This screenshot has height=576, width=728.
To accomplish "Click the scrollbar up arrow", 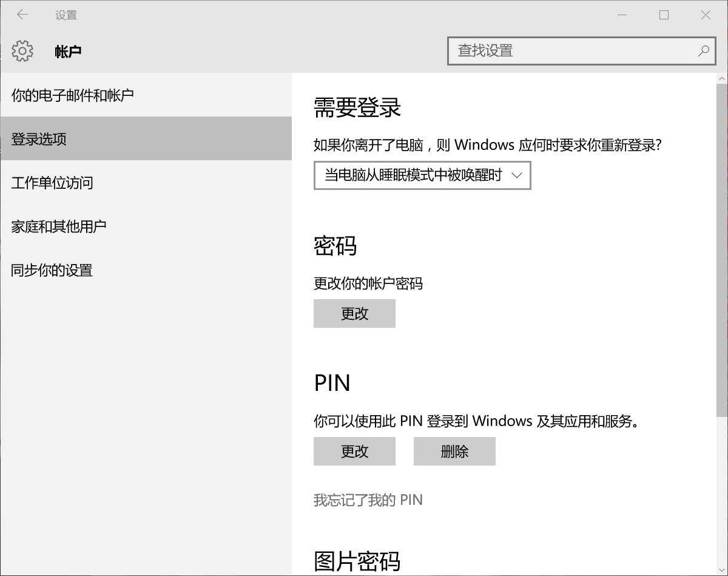I will coord(722,78).
